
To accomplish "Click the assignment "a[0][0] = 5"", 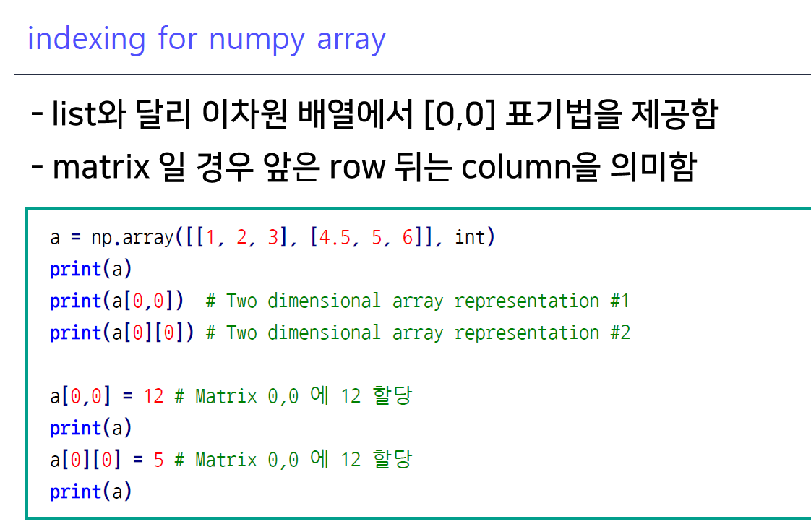I will coord(107,460).
